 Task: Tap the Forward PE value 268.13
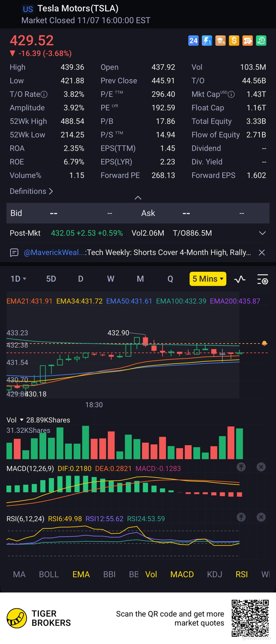pyautogui.click(x=163, y=175)
